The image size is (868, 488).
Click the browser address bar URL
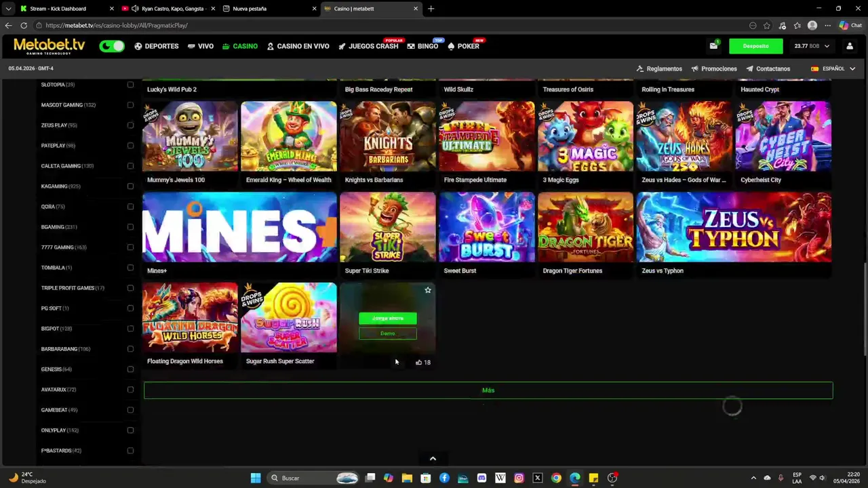[117, 26]
